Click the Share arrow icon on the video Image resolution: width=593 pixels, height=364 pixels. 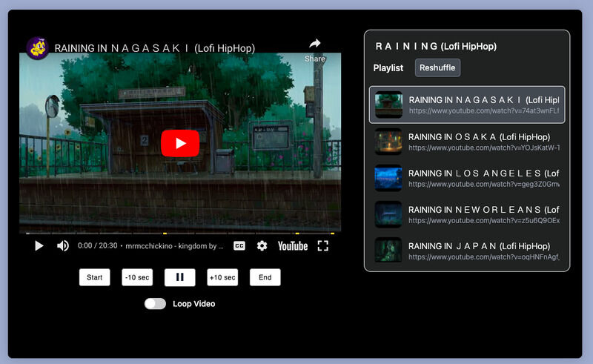[314, 44]
